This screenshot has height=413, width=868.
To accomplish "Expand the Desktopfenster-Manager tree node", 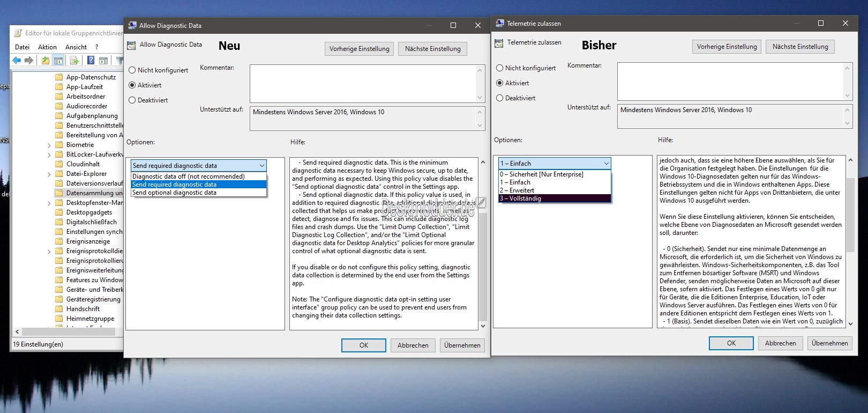I will pyautogui.click(x=49, y=203).
